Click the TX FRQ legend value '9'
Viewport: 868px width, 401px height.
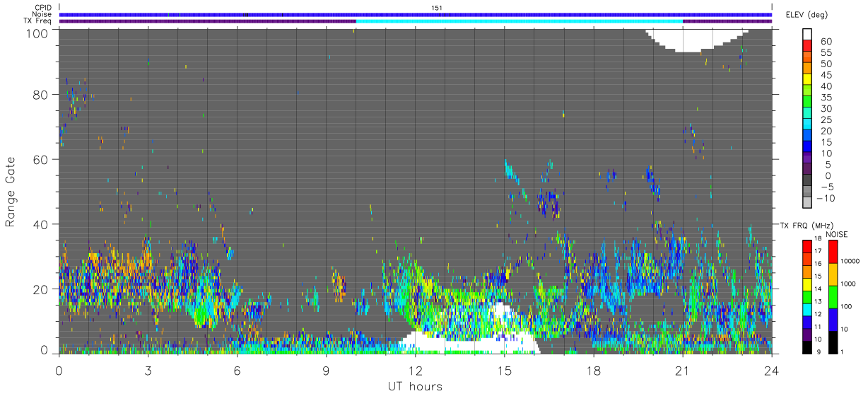pyautogui.click(x=819, y=351)
